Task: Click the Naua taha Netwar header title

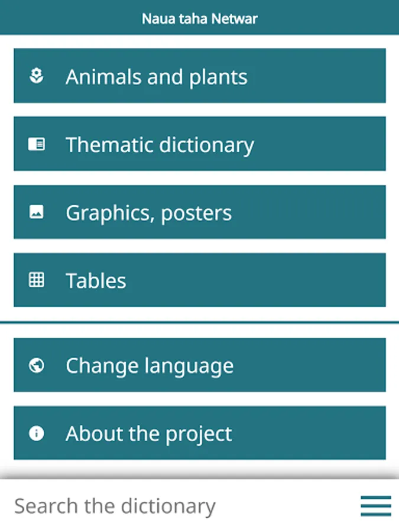Action: [x=200, y=19]
